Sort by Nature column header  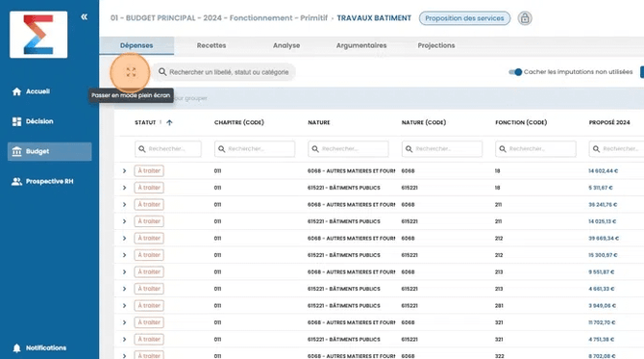coord(319,122)
